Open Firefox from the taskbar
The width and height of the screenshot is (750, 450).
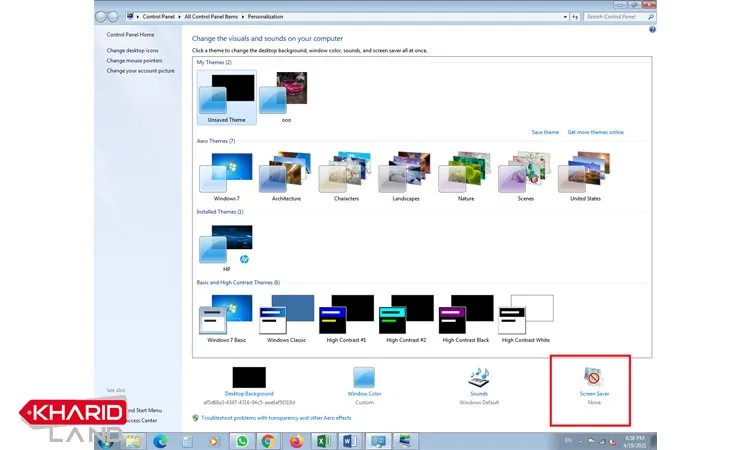[296, 441]
